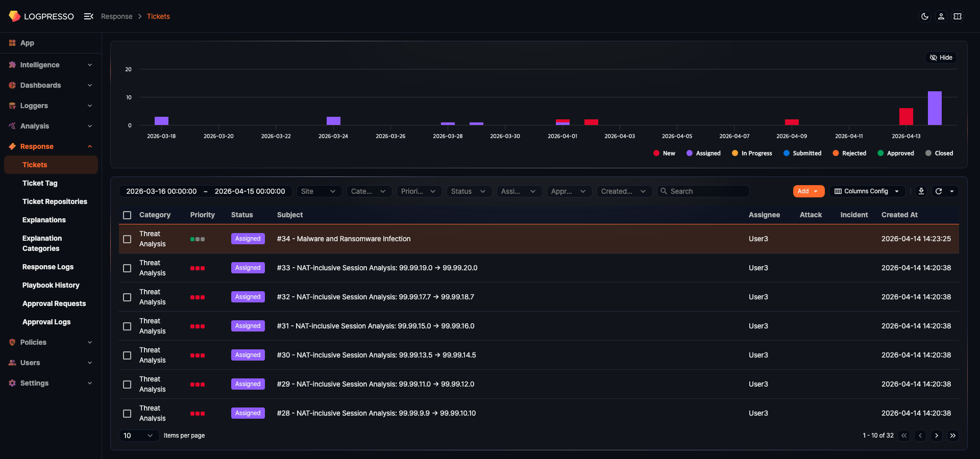Open the Status filter dropdown
The height and width of the screenshot is (459, 980).
coord(469,191)
